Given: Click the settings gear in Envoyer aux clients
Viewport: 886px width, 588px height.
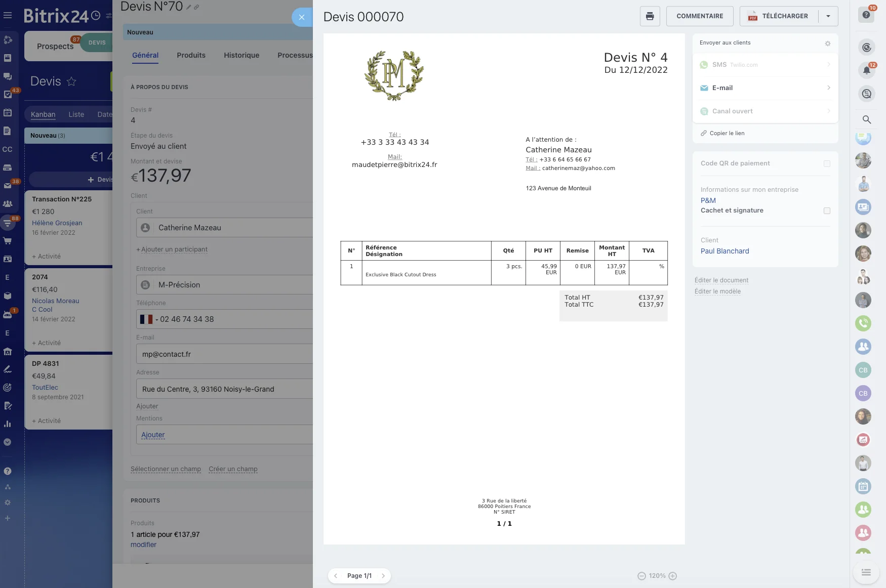Looking at the screenshot, I should [827, 44].
